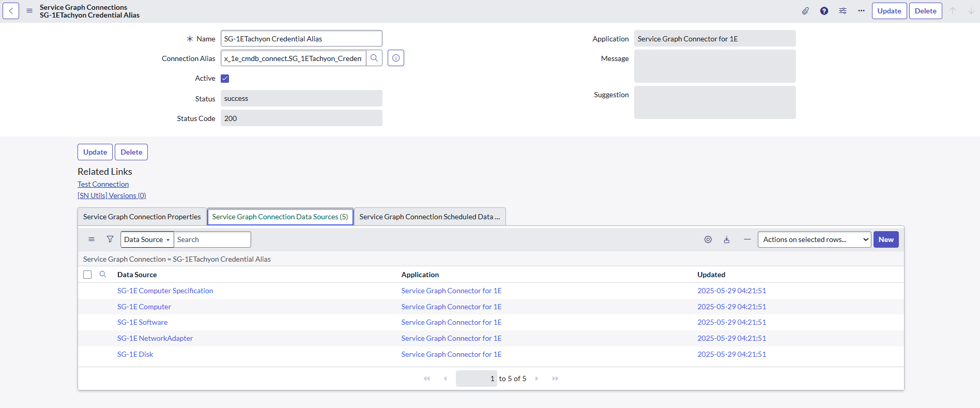Click into the Name input field
980x408 pixels.
(x=301, y=39)
